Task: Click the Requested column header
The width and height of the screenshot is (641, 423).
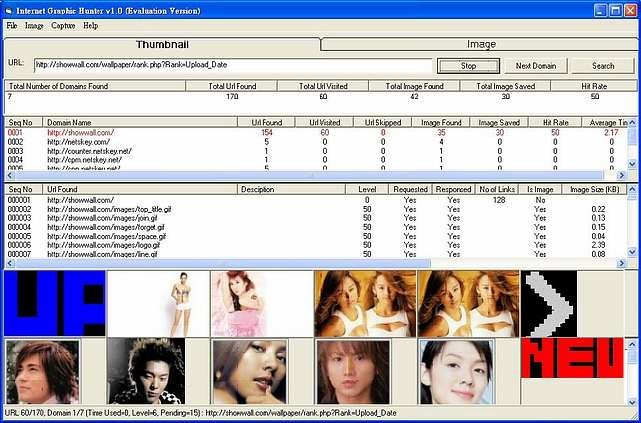Action: point(410,189)
